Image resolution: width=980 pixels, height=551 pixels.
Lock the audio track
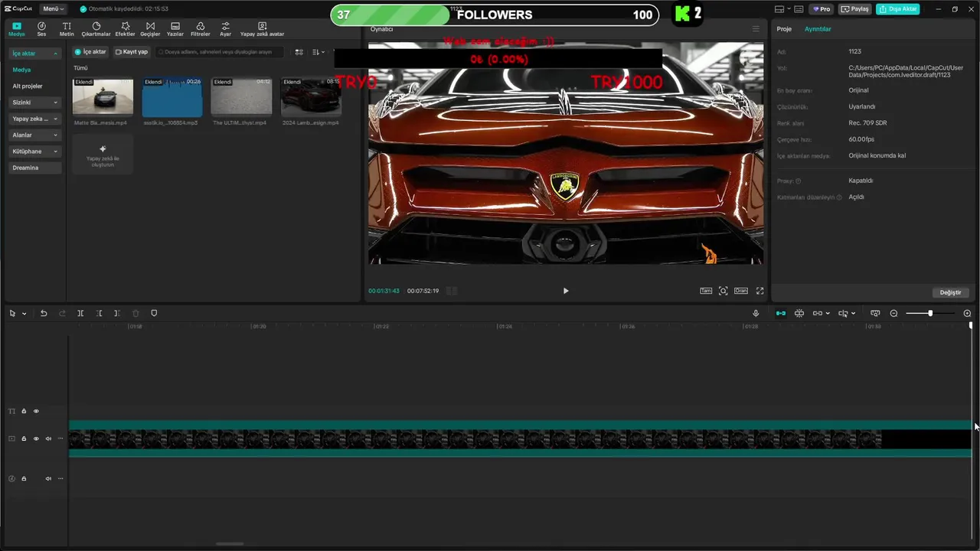pos(24,478)
